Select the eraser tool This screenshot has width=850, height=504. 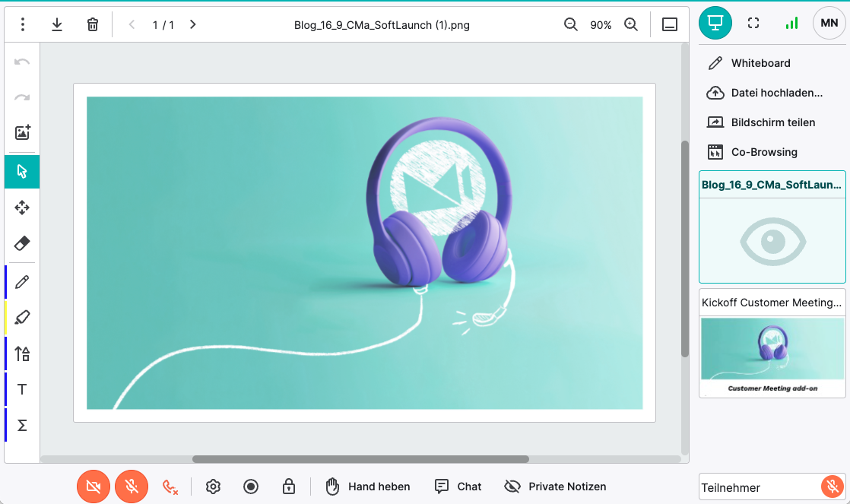pyautogui.click(x=22, y=243)
